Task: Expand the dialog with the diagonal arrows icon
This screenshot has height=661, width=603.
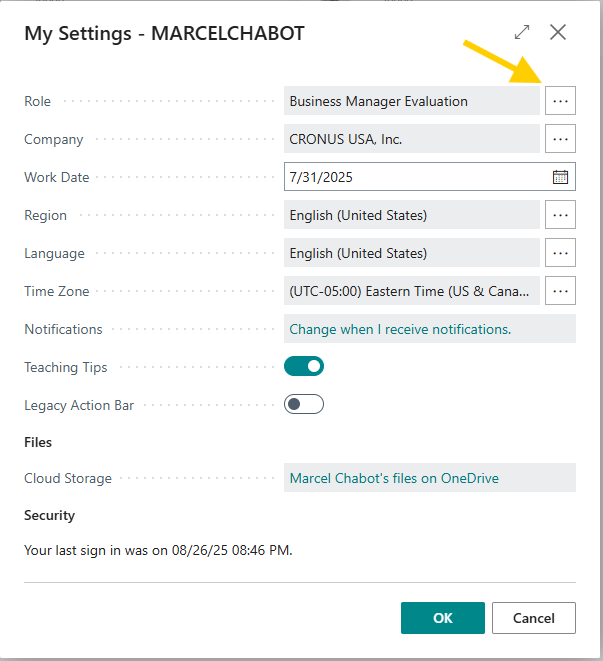Action: (x=522, y=33)
